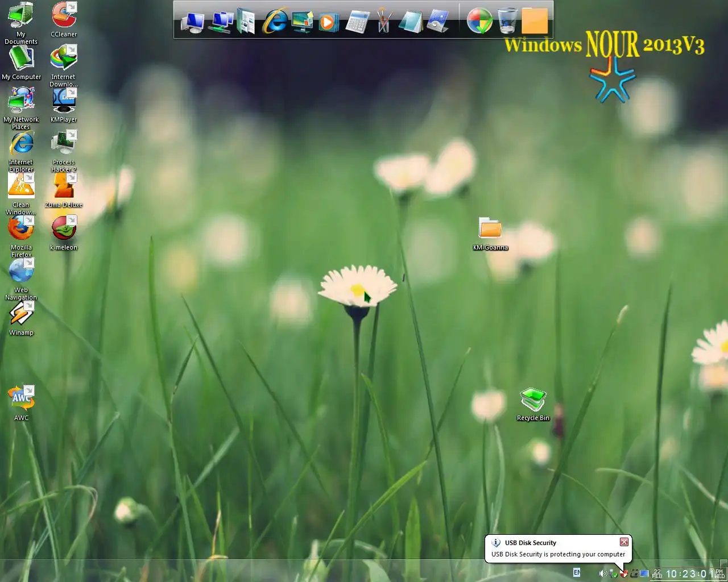The width and height of the screenshot is (728, 582).
Task: Click the EN language indicator in taskbar
Action: [x=577, y=573]
